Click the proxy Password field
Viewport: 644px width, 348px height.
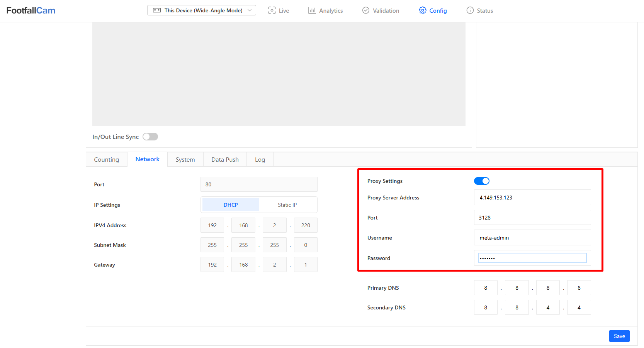point(532,258)
